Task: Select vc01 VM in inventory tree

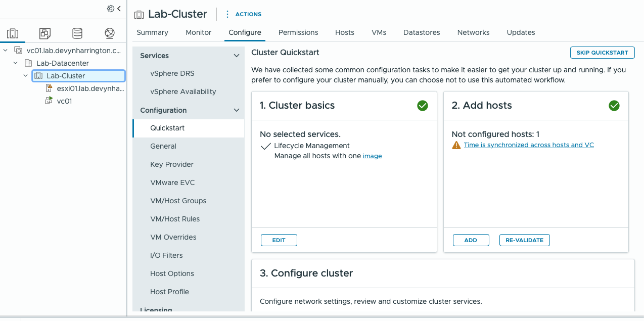Action: click(65, 101)
